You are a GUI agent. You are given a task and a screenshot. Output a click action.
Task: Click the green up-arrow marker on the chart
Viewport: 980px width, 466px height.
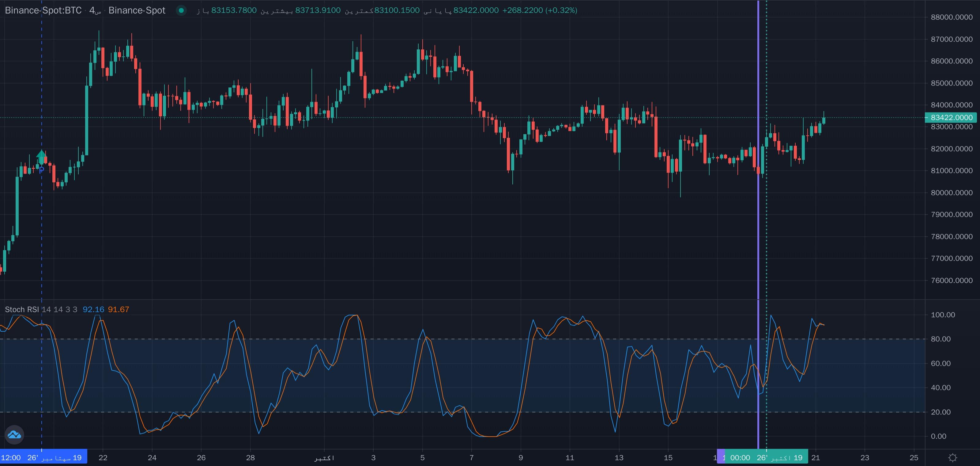[41, 156]
